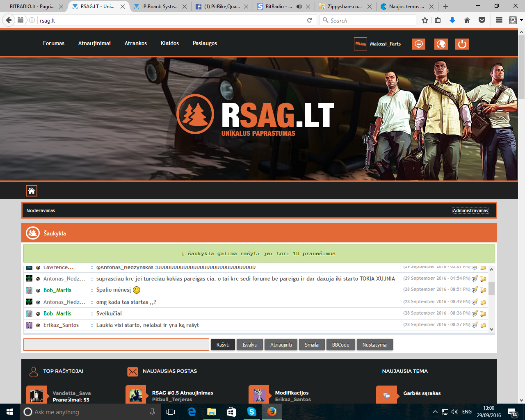Switch to the Naujos temos tab

click(407, 7)
